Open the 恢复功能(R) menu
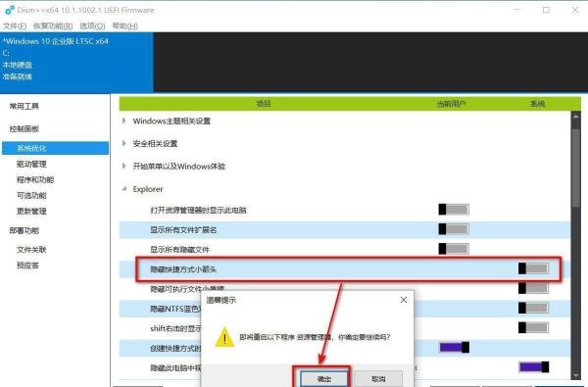 pyautogui.click(x=53, y=25)
